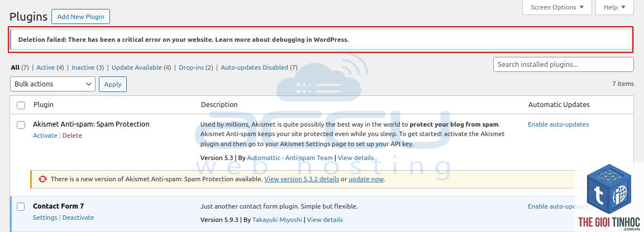View details for Contact Form 7

[x=325, y=220]
